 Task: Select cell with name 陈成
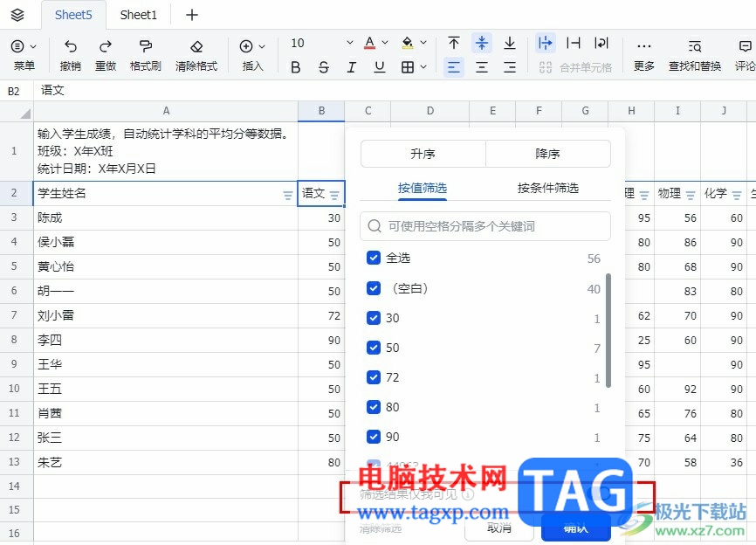(x=166, y=218)
